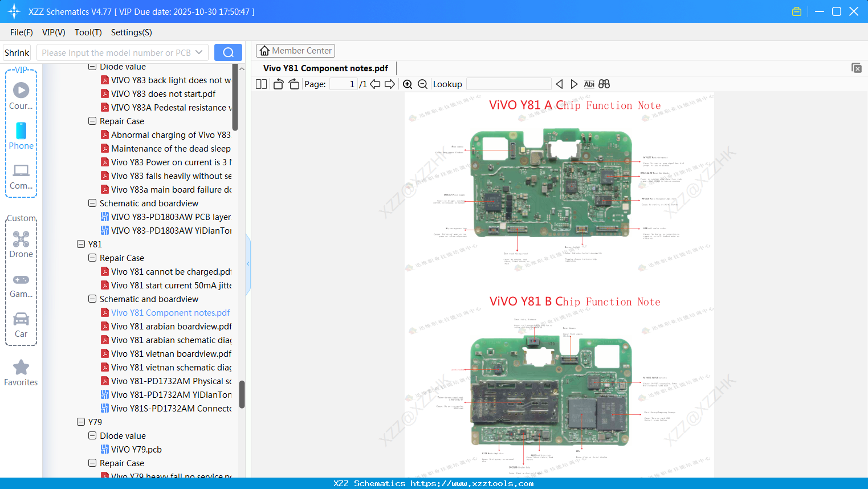Open the Settings(S) menu
This screenshot has height=489, width=868.
[x=132, y=32]
